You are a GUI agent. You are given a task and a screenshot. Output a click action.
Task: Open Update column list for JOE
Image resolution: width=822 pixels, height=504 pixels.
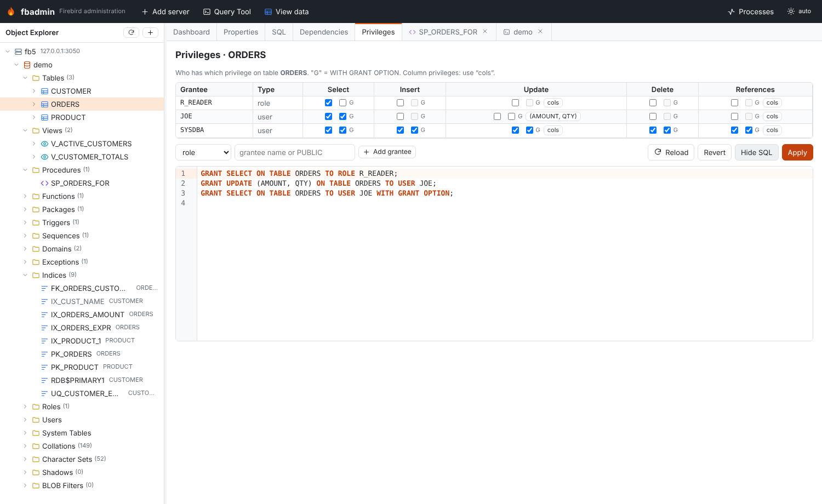553,116
